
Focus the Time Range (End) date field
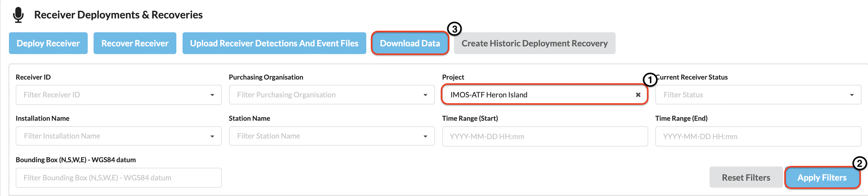pos(758,136)
